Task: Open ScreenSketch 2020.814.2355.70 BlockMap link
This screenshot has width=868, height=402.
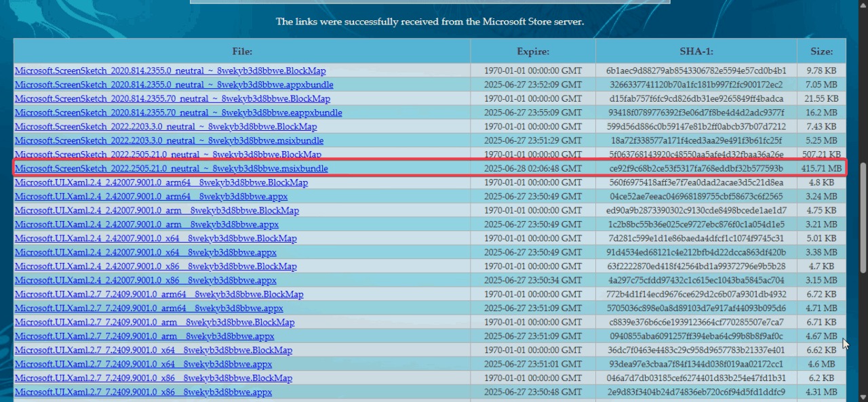Action: [172, 98]
